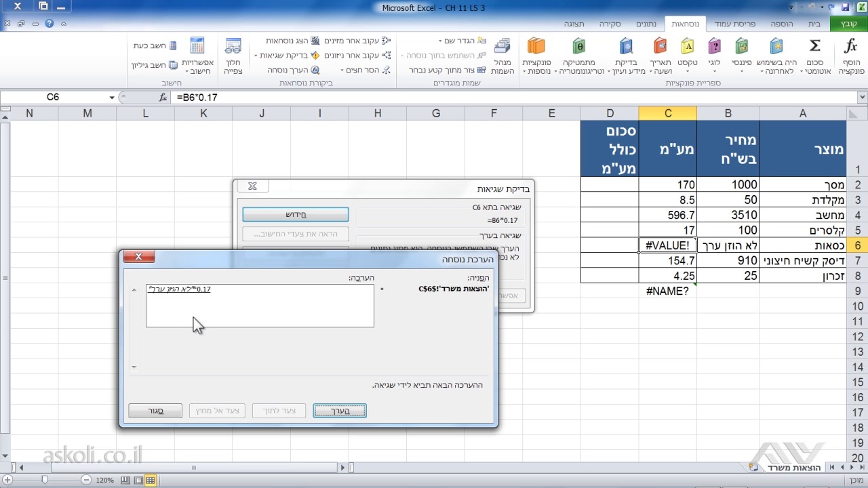Image resolution: width=868 pixels, height=488 pixels.
Task: Click the 120% zoom level indicator
Action: tap(105, 481)
